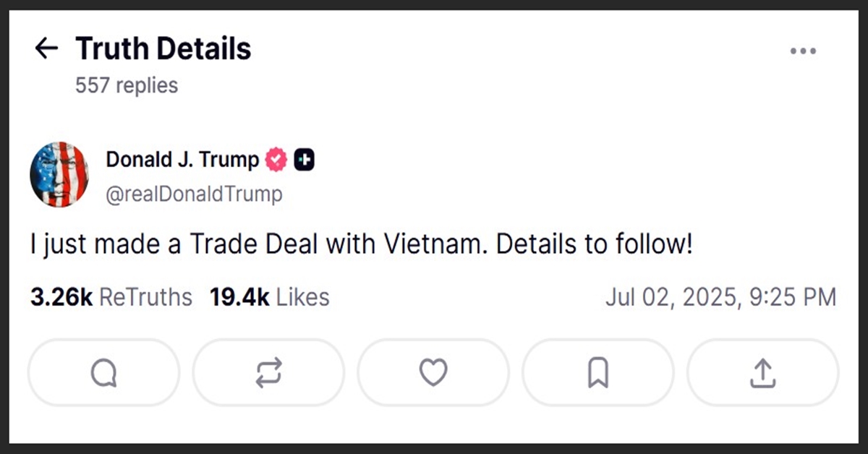Image resolution: width=868 pixels, height=454 pixels.
Task: ReTruth the post with the arrows icon
Action: coord(268,372)
